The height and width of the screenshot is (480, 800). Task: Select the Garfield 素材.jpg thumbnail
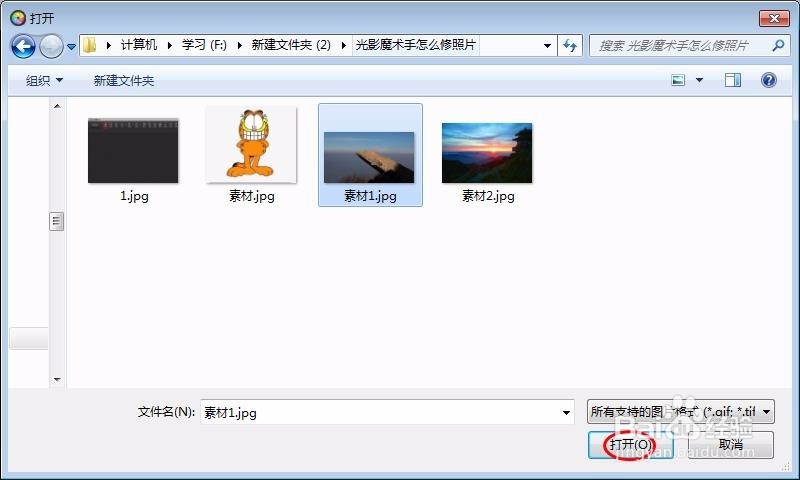[251, 144]
